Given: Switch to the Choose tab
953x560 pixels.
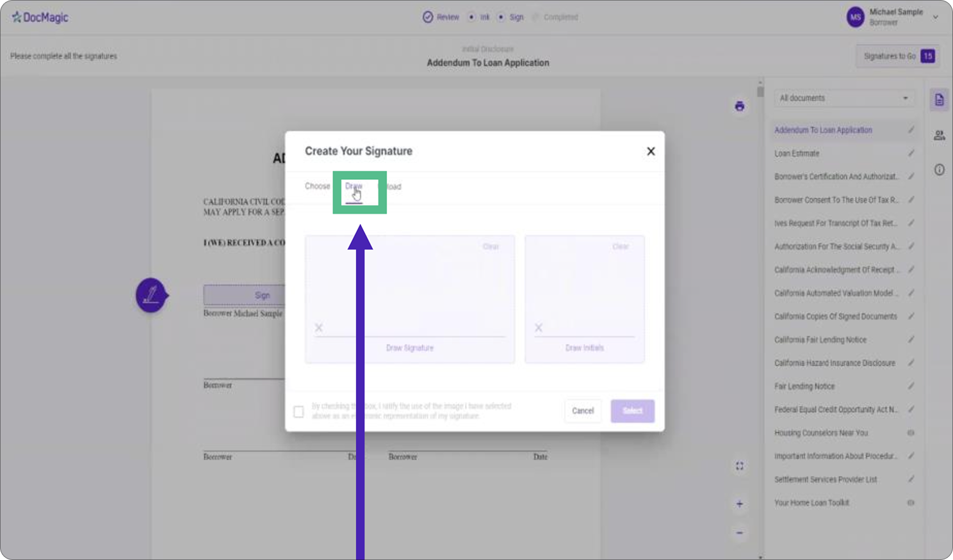Looking at the screenshot, I should click(317, 186).
